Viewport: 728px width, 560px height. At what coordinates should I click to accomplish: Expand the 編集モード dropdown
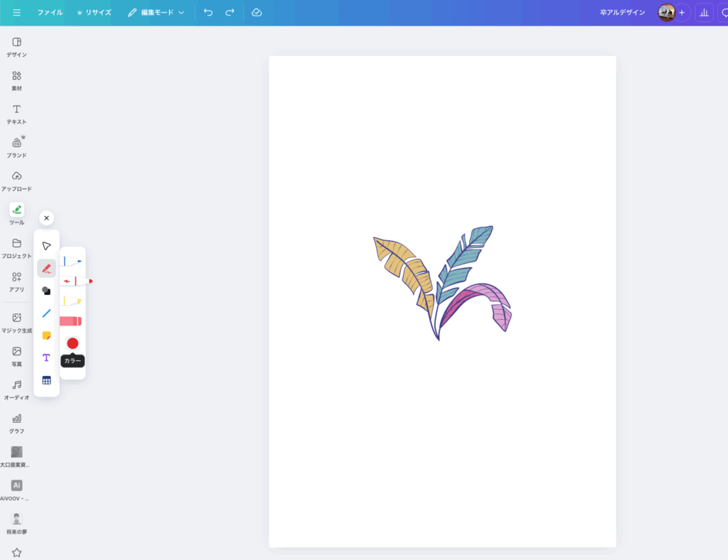(x=156, y=13)
